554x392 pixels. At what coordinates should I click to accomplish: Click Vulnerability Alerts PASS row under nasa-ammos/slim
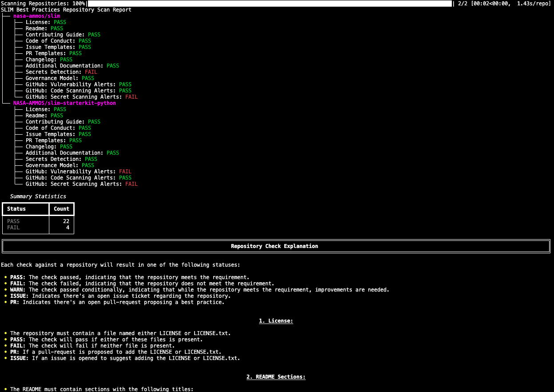tap(79, 84)
